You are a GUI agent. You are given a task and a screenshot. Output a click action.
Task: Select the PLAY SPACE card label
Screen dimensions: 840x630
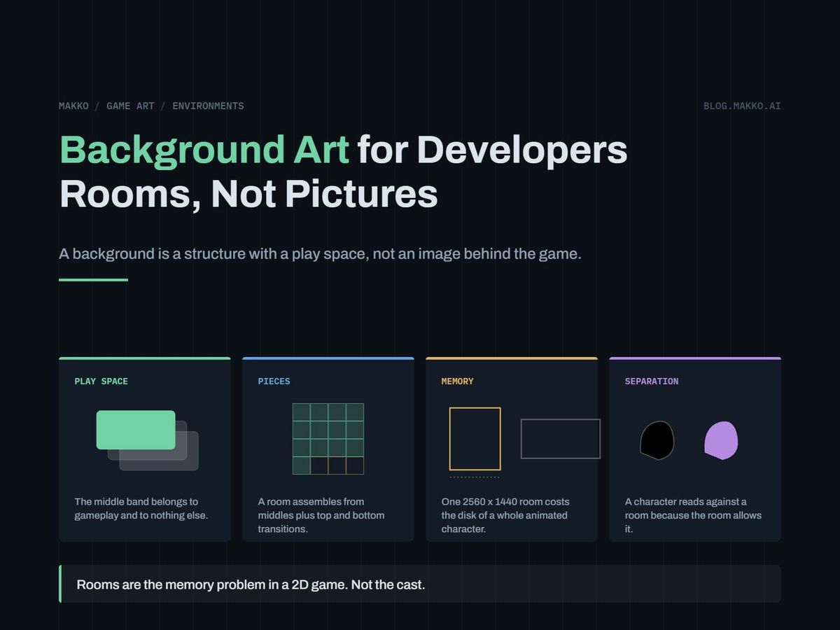click(x=101, y=381)
